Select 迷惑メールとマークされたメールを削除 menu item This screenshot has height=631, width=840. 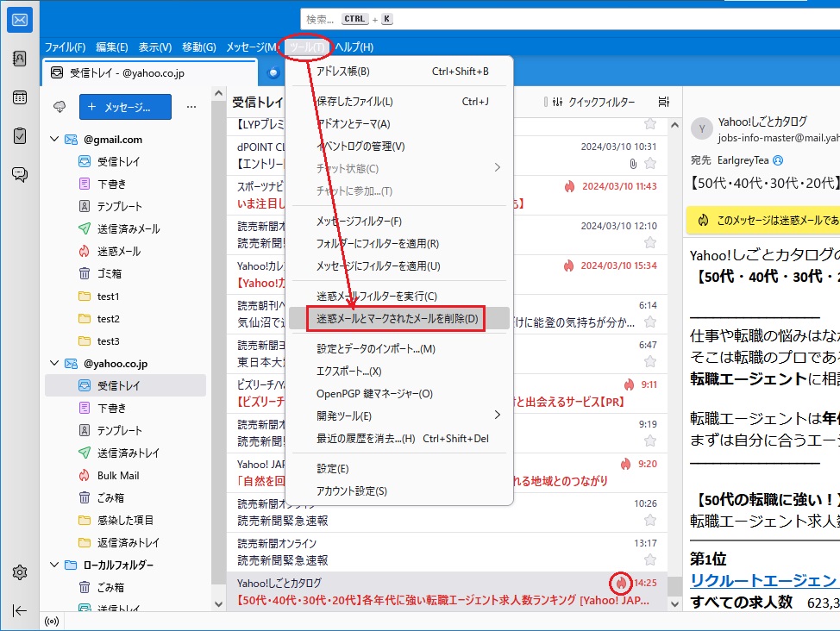tap(398, 319)
